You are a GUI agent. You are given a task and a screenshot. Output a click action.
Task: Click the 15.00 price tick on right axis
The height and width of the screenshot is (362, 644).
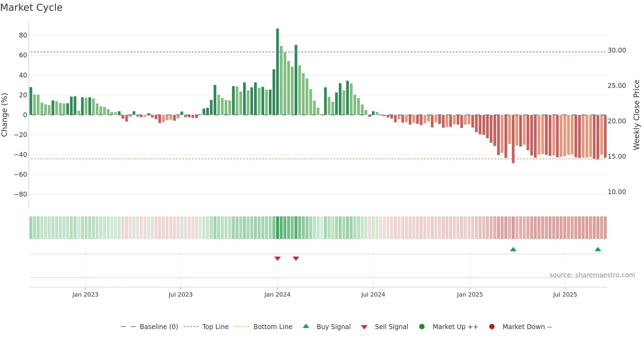617,156
